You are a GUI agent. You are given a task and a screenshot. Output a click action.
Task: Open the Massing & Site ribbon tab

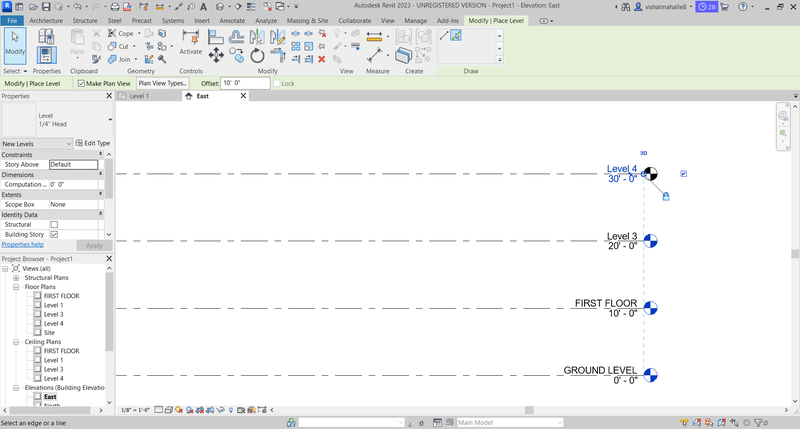pos(307,21)
